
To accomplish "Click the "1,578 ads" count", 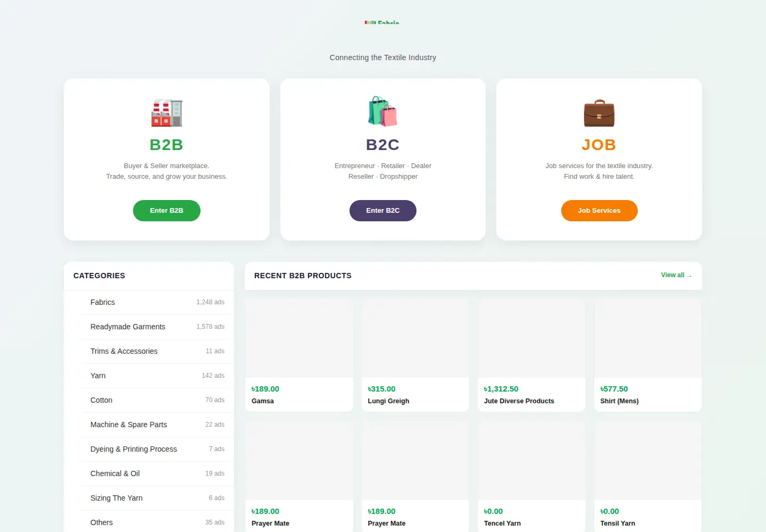I will 210,327.
